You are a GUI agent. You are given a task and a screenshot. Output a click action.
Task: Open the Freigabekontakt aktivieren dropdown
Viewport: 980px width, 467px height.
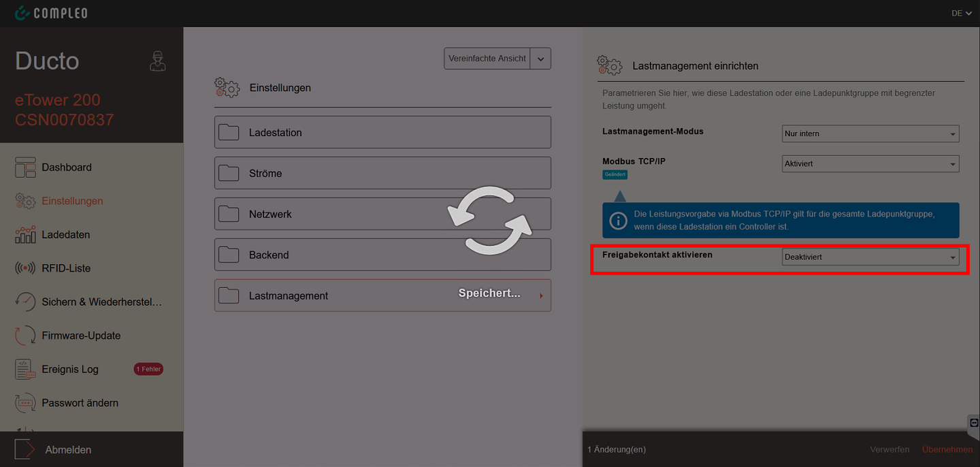click(x=870, y=257)
